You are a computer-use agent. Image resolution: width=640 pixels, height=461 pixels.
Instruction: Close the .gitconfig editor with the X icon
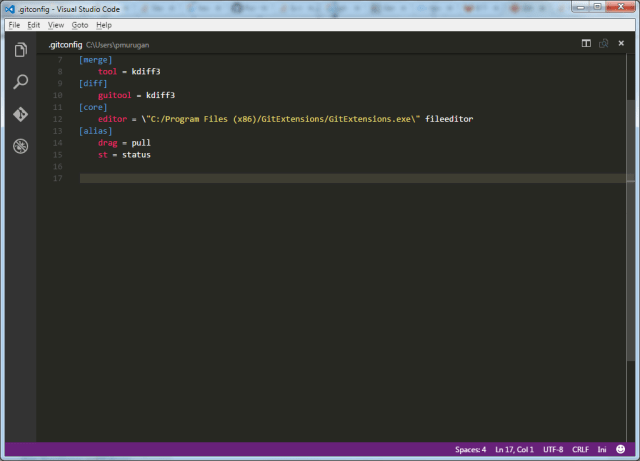pos(620,44)
